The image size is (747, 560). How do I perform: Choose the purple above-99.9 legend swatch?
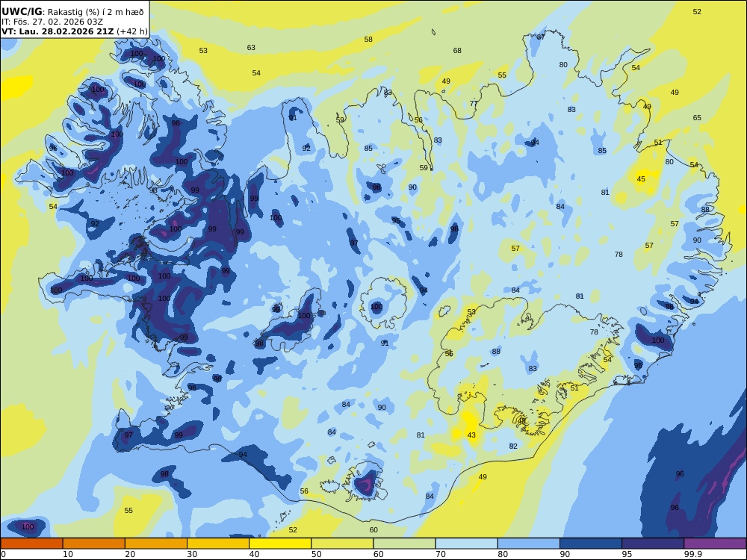715,544
